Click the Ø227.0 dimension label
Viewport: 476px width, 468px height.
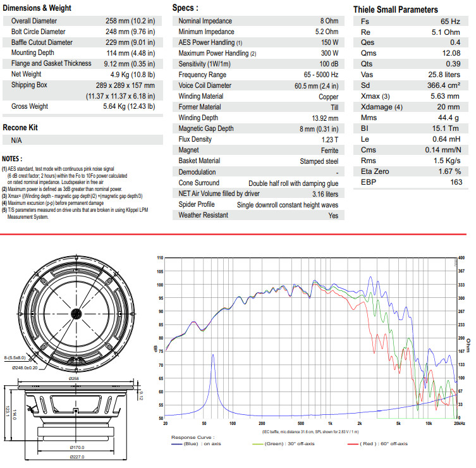[x=77, y=457]
